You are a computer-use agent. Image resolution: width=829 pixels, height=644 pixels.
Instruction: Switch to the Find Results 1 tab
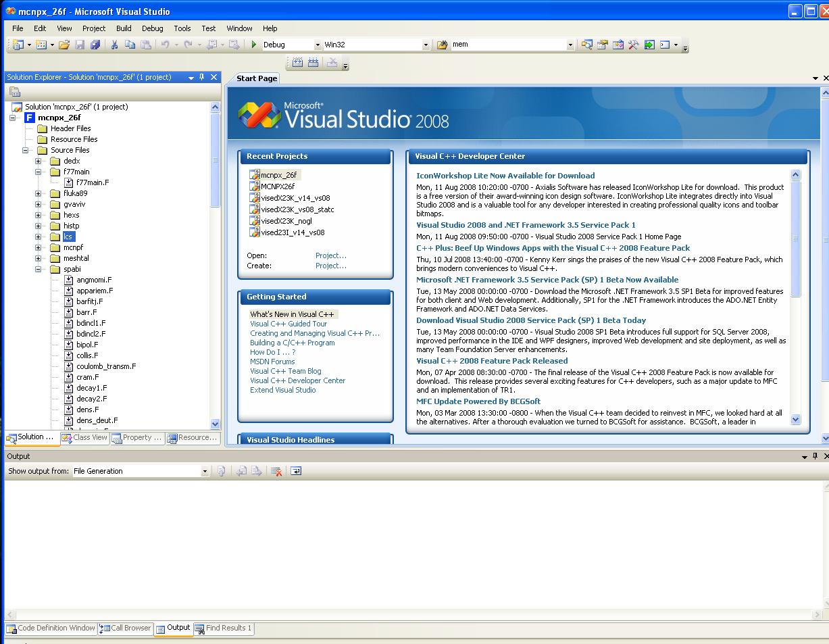224,628
